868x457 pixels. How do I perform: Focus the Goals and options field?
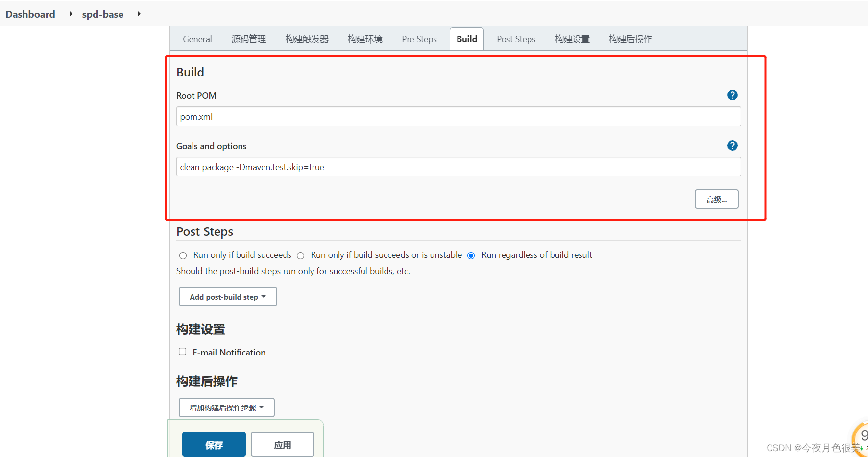pos(458,167)
